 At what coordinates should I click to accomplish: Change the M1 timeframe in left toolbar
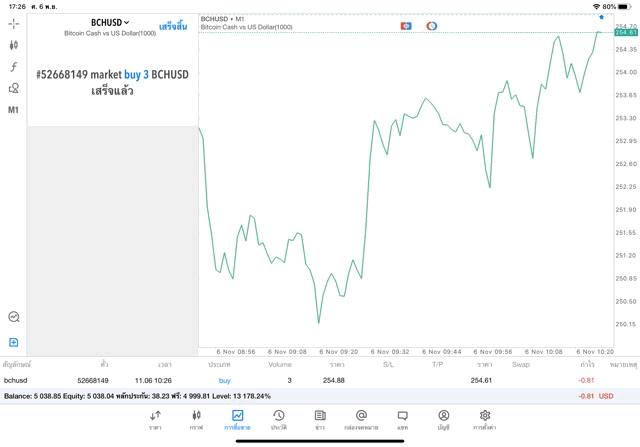click(13, 110)
